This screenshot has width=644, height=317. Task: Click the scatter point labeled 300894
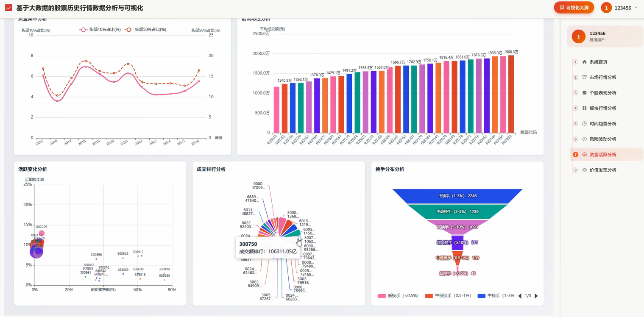[164, 274]
